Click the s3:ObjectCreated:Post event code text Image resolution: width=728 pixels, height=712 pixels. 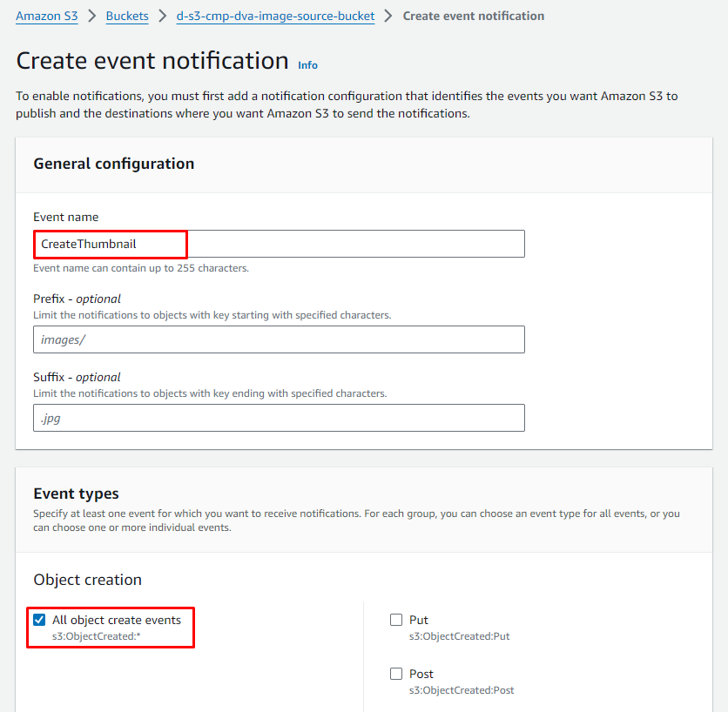[x=462, y=690]
